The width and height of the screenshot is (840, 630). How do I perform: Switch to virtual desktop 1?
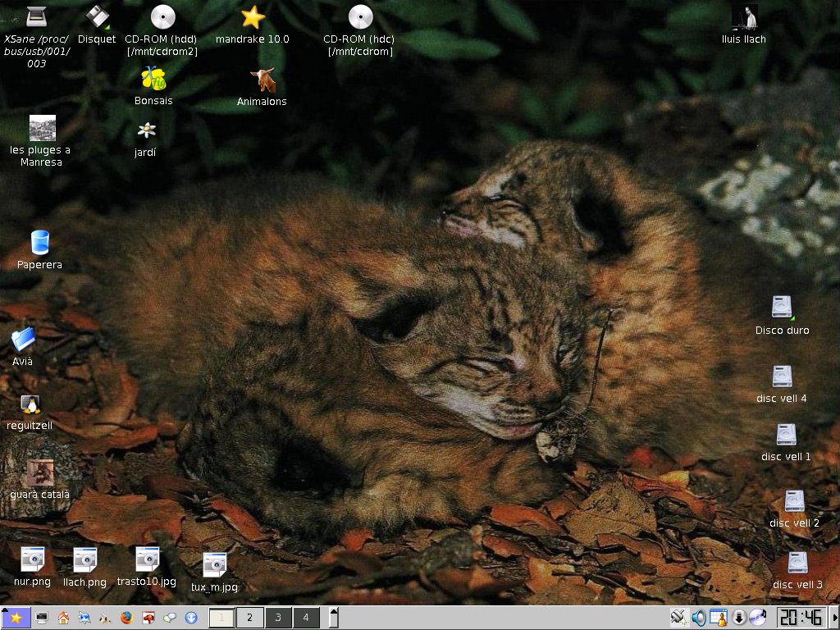click(221, 618)
